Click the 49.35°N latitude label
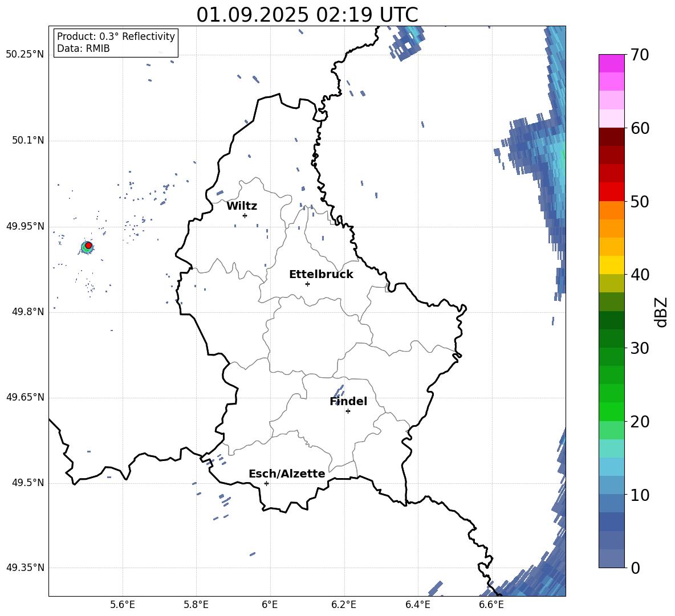Viewport: 675px width, 616px height. point(25,568)
